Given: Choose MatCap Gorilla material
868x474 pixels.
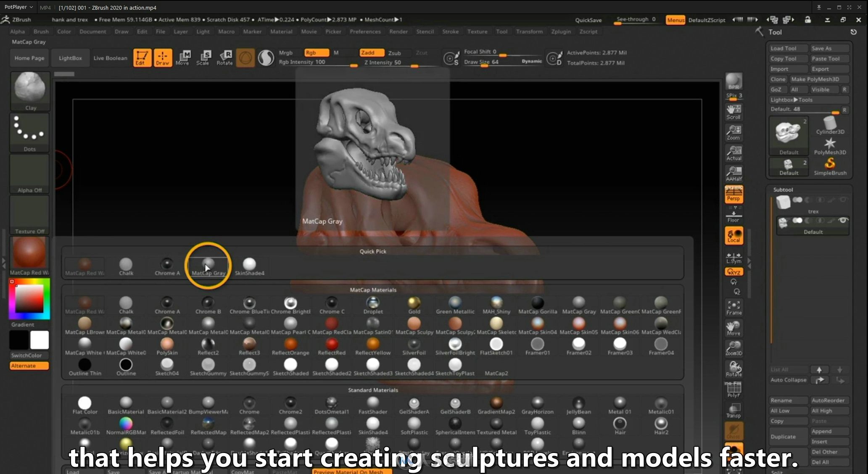Looking at the screenshot, I should [x=538, y=305].
